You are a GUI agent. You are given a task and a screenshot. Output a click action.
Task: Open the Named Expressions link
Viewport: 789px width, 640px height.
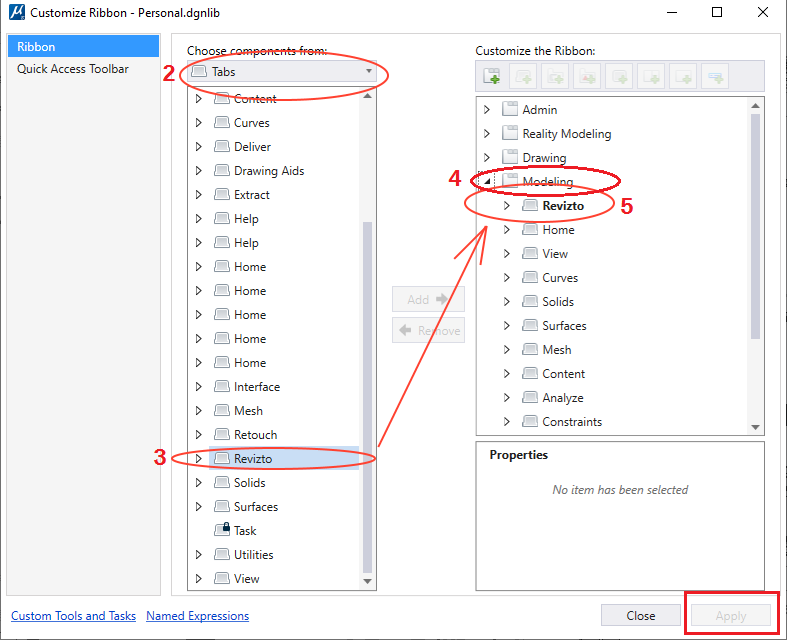[x=197, y=616]
